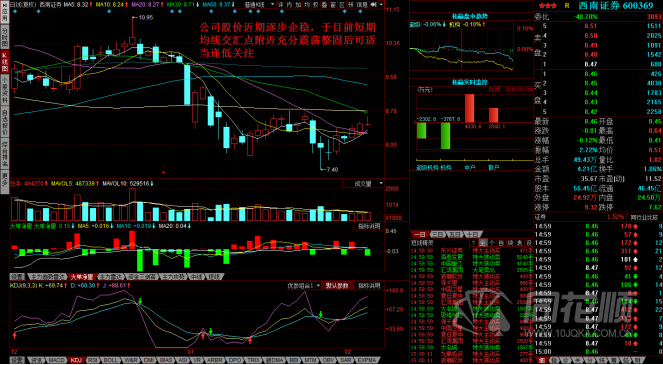Click the 权 toolbar icon
The width and height of the screenshot is (663, 365).
pos(315,5)
